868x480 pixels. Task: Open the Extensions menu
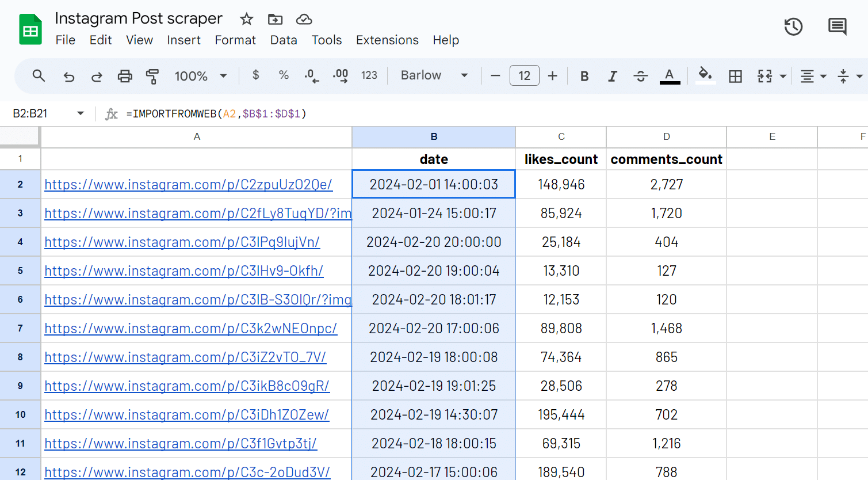click(387, 40)
